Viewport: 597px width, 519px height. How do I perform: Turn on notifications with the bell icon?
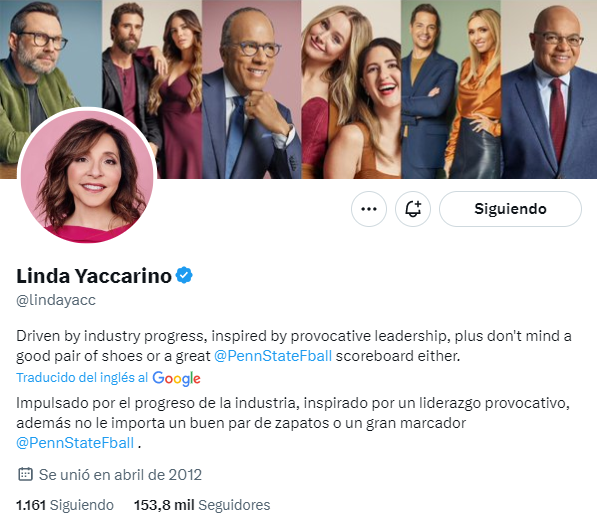413,209
